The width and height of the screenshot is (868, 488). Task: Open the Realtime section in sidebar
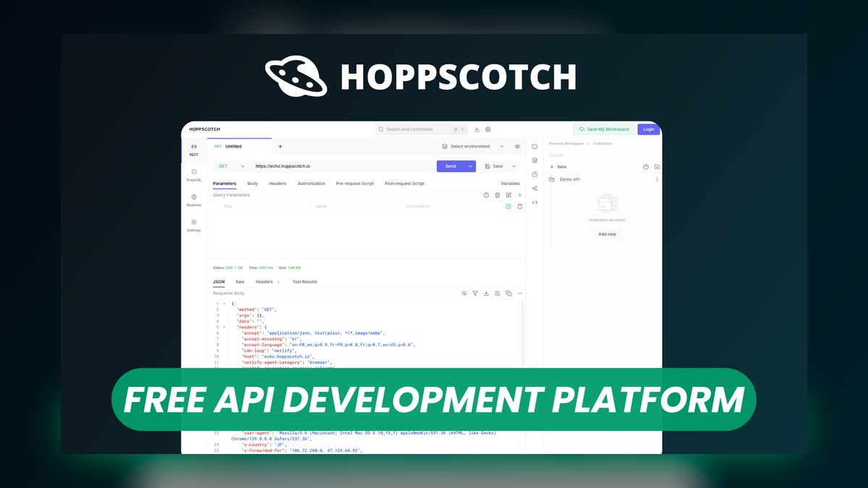(194, 200)
